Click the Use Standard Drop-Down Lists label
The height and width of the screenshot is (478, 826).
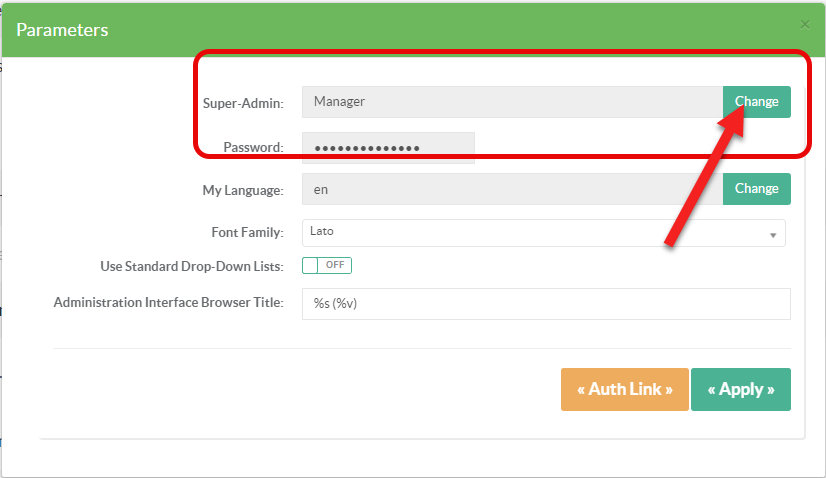tap(192, 266)
